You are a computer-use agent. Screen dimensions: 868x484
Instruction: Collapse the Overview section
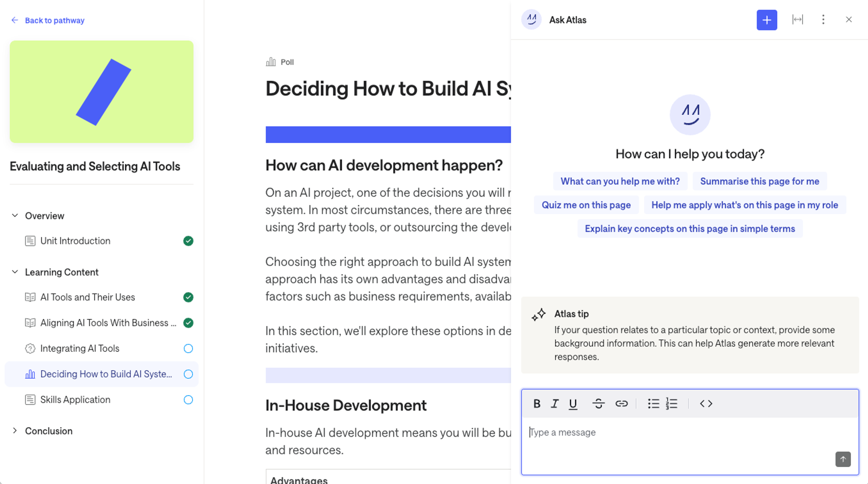15,216
